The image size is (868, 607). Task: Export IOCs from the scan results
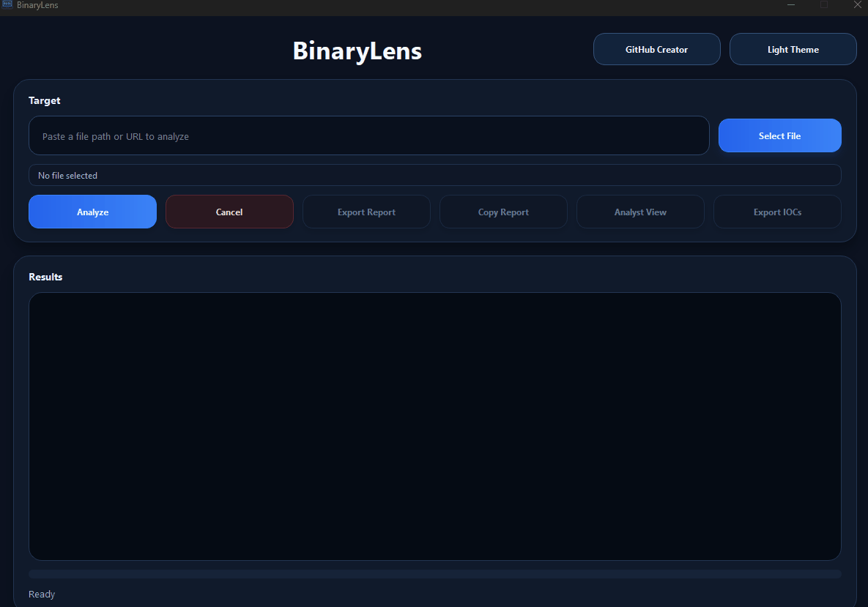tap(777, 212)
